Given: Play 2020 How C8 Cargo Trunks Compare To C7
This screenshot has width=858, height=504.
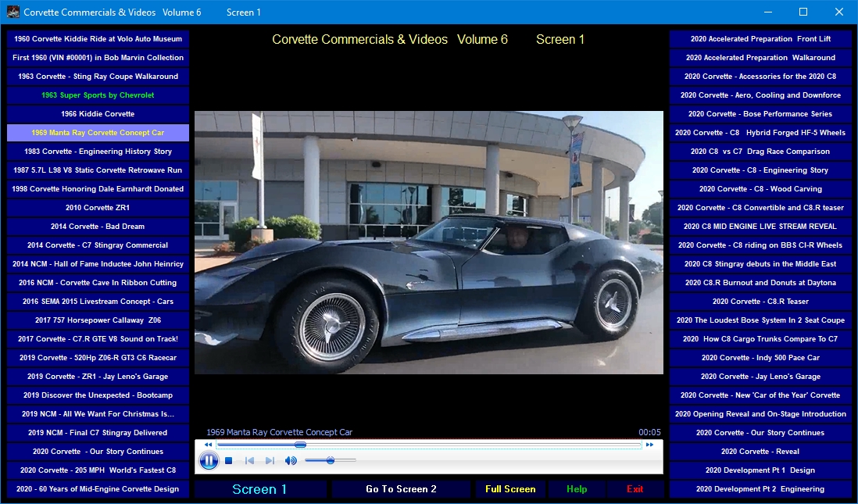Looking at the screenshot, I should [760, 339].
